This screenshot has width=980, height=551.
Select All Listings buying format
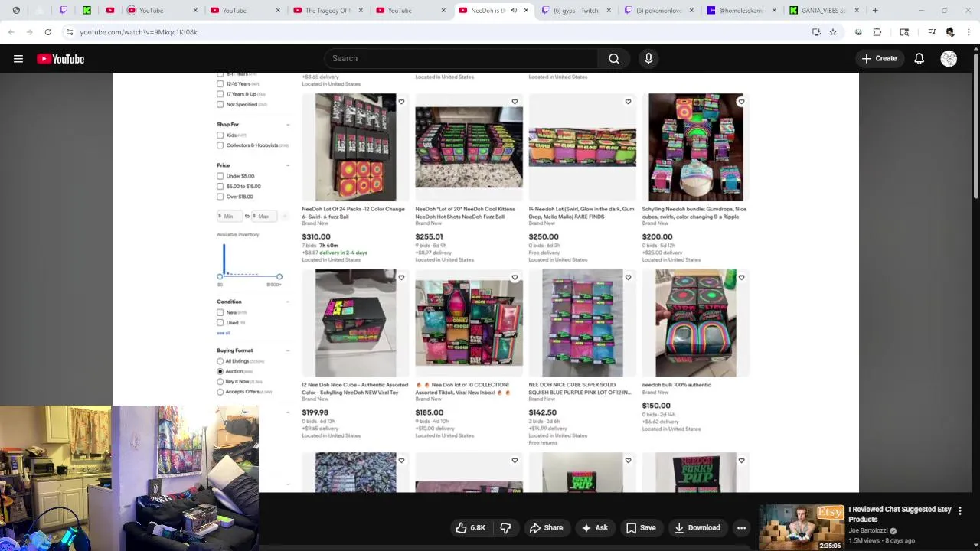coord(220,361)
